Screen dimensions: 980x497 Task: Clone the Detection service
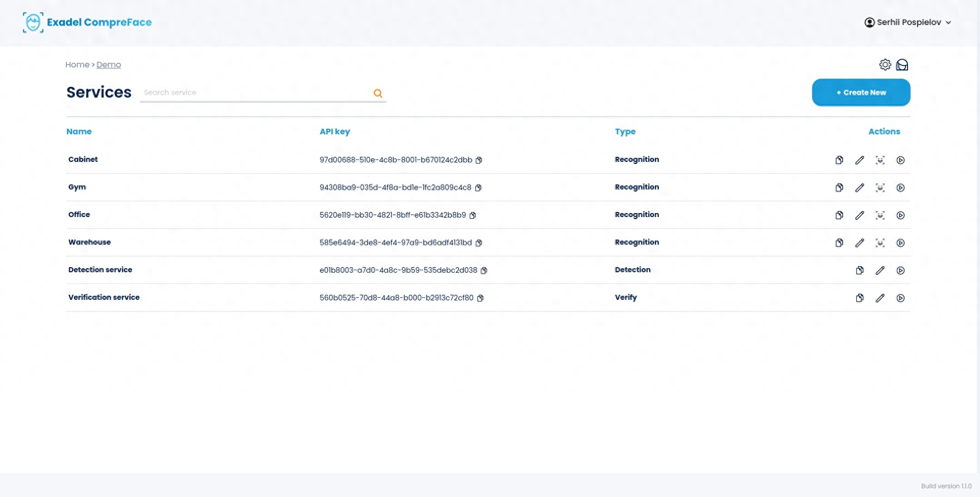click(x=860, y=271)
